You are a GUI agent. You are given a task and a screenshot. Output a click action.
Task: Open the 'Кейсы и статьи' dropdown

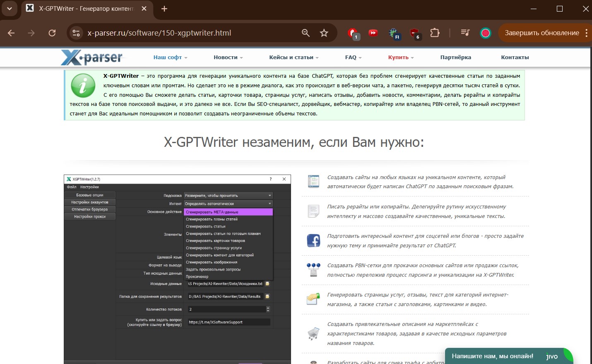pos(293,57)
